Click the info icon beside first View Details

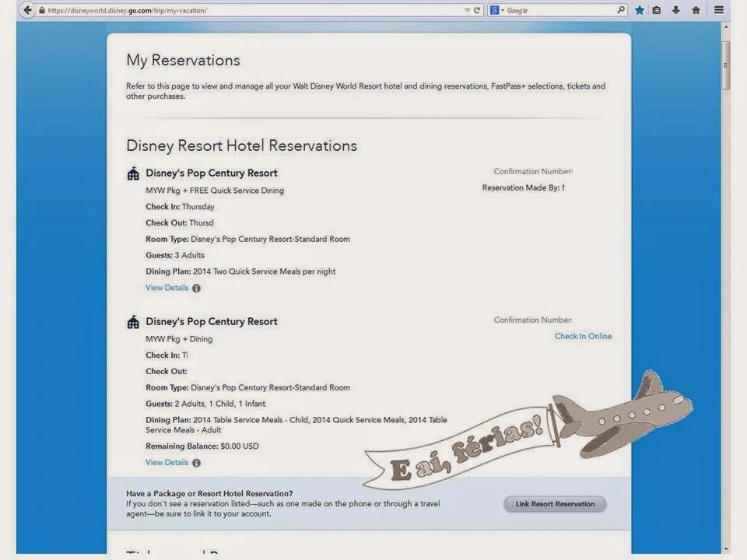click(196, 289)
